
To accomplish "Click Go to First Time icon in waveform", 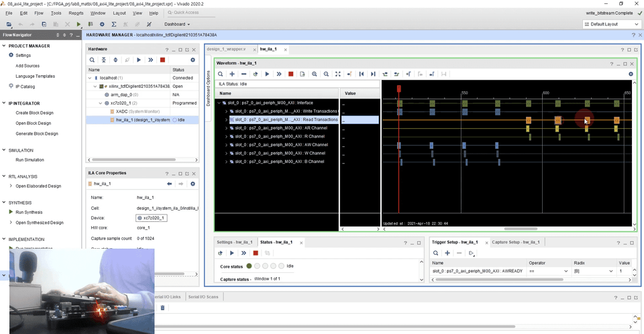I will (x=362, y=74).
